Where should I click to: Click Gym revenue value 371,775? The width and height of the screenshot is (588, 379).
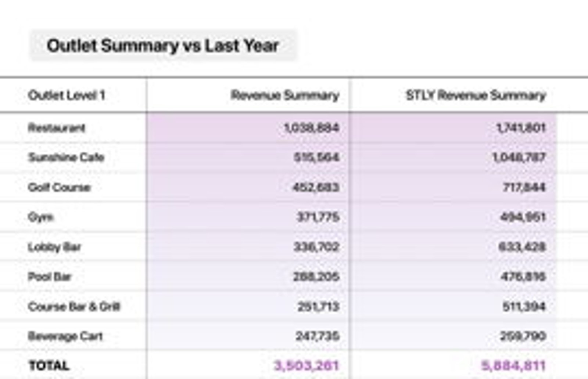click(x=318, y=217)
